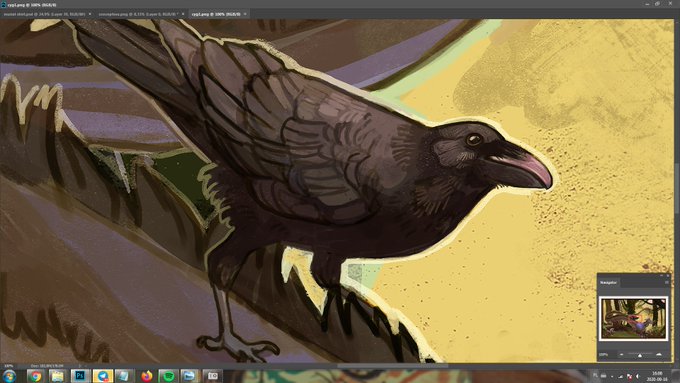
Task: Open the volume speaker tray icon
Action: [x=638, y=376]
